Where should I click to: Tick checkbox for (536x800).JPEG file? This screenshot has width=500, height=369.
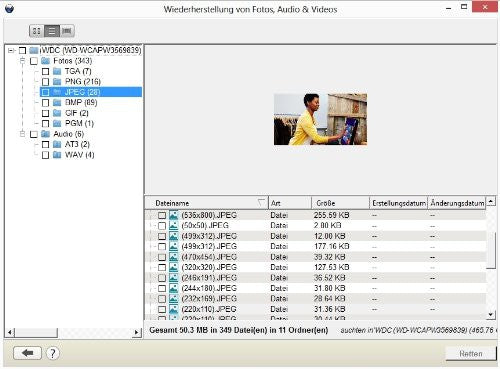[162, 216]
